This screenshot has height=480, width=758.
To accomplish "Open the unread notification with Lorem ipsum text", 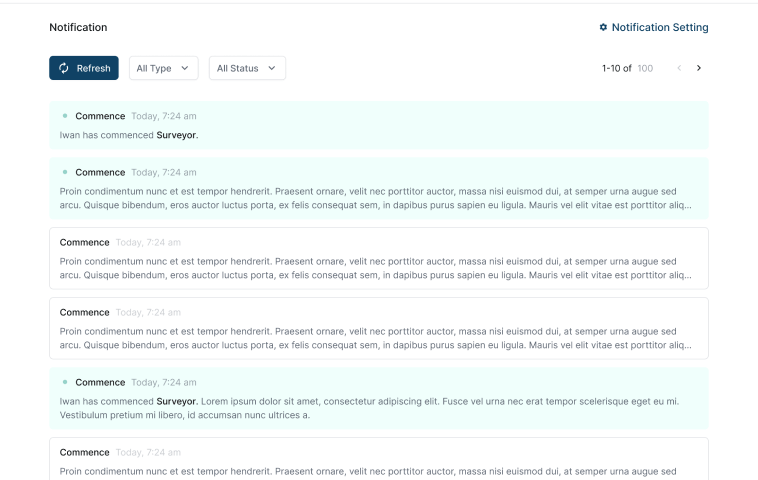I will [x=379, y=398].
